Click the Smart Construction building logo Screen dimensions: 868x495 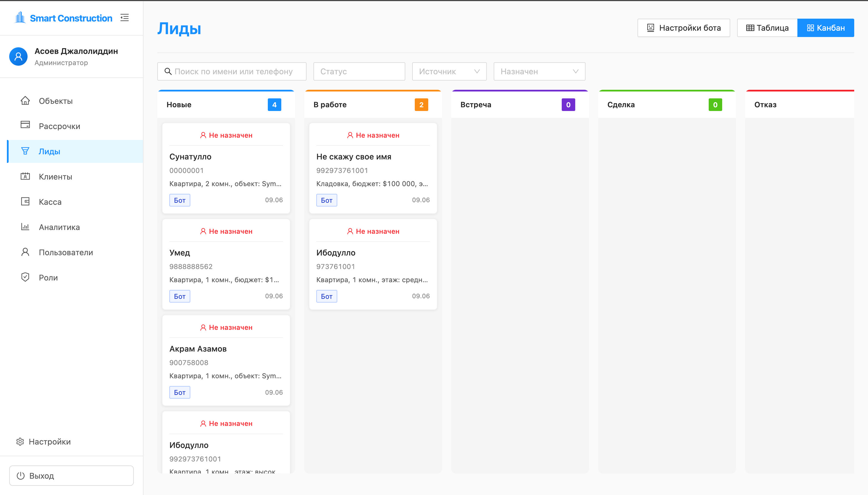(20, 18)
